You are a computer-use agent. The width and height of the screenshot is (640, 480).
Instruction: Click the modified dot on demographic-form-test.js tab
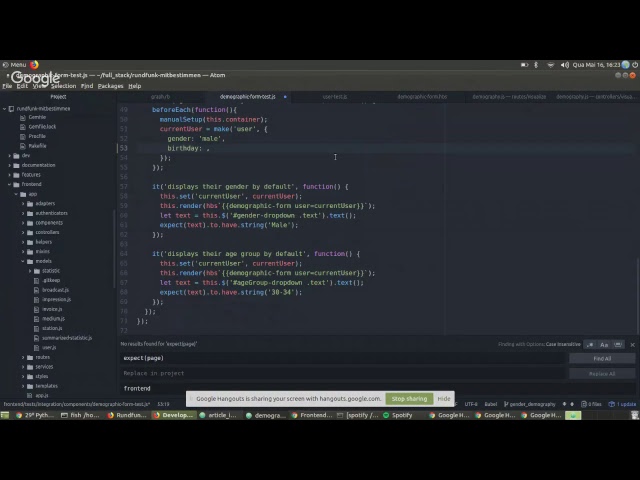(285, 97)
